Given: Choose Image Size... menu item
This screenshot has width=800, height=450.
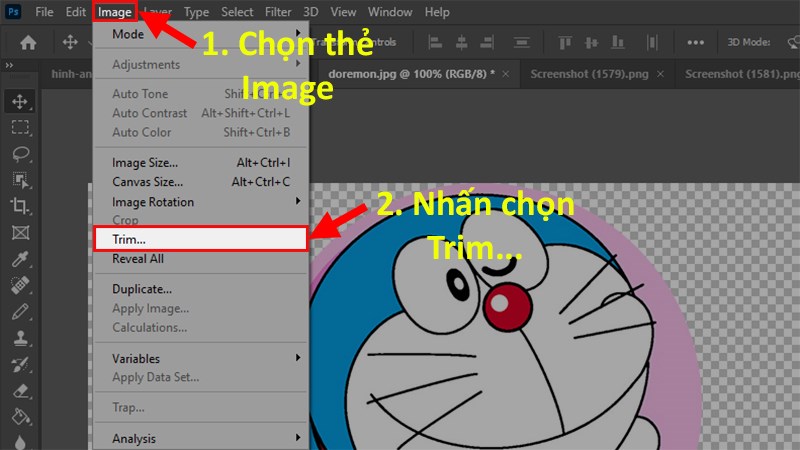Looking at the screenshot, I should 201,162.
